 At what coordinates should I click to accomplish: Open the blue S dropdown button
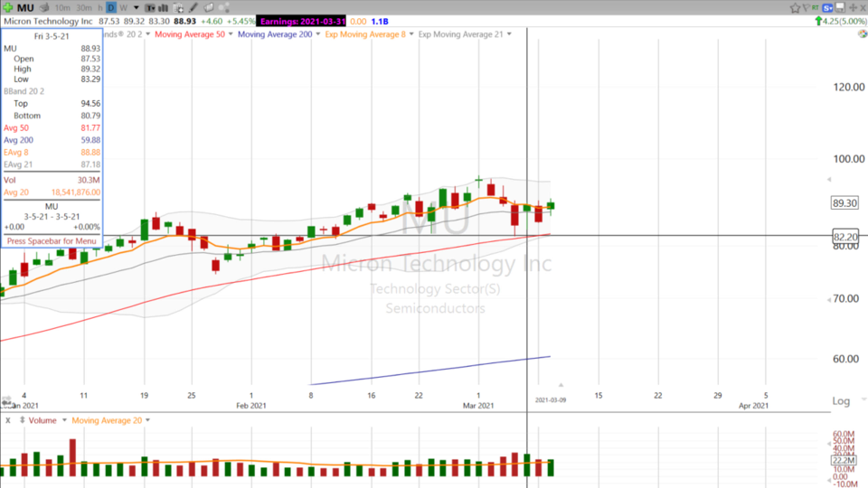pyautogui.click(x=827, y=8)
